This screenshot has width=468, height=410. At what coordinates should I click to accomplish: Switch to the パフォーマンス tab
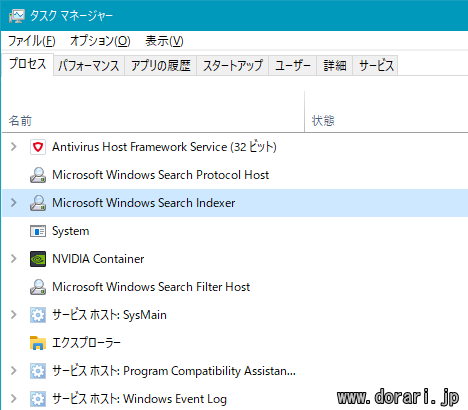89,65
